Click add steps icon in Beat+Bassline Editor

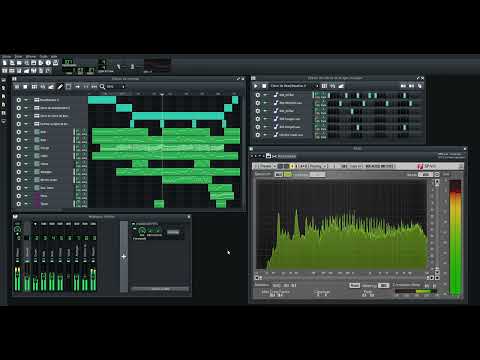click(x=412, y=86)
